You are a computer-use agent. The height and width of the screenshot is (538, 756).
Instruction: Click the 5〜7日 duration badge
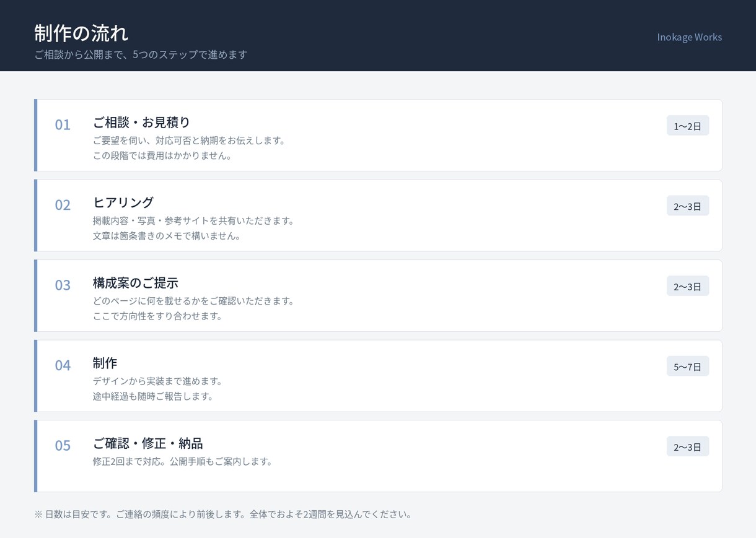point(688,366)
